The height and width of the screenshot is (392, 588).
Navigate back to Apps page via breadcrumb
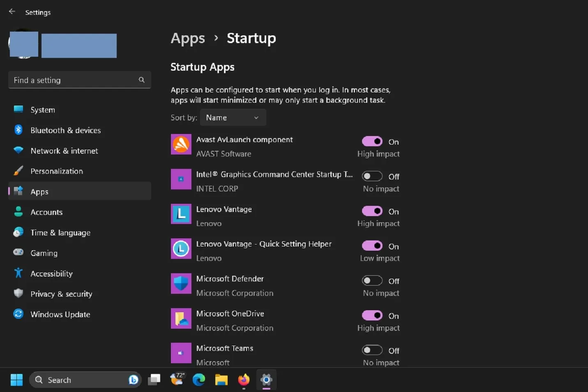[187, 38]
